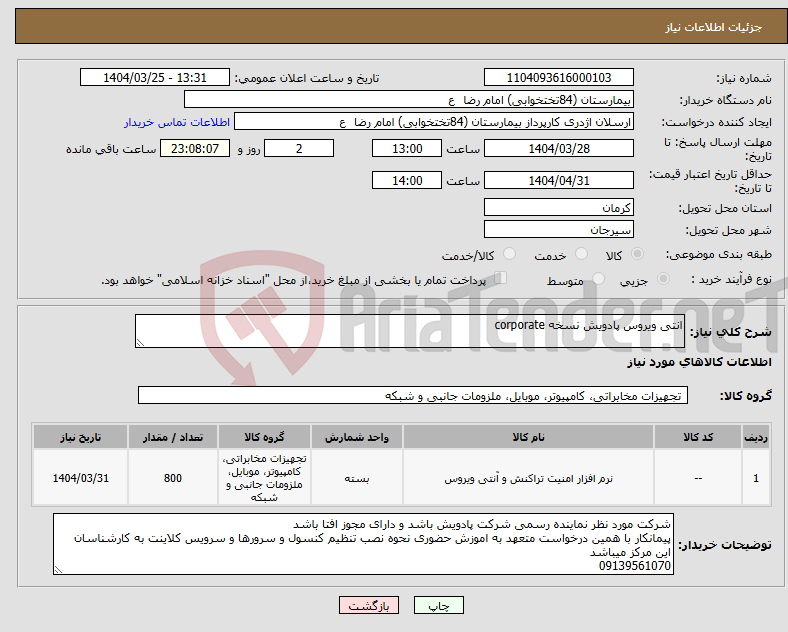Click the نام کالا column header
Viewport: 788px width, 632px height.
528,437
